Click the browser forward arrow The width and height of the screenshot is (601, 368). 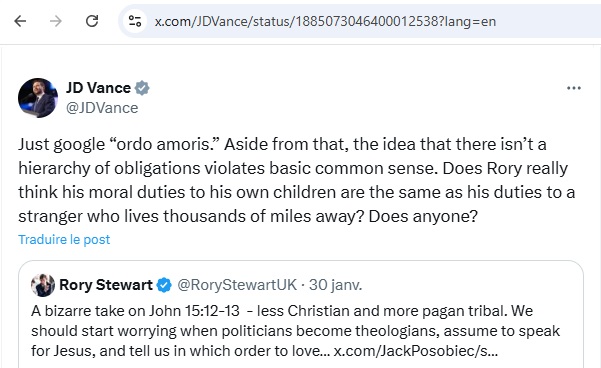pyautogui.click(x=56, y=21)
